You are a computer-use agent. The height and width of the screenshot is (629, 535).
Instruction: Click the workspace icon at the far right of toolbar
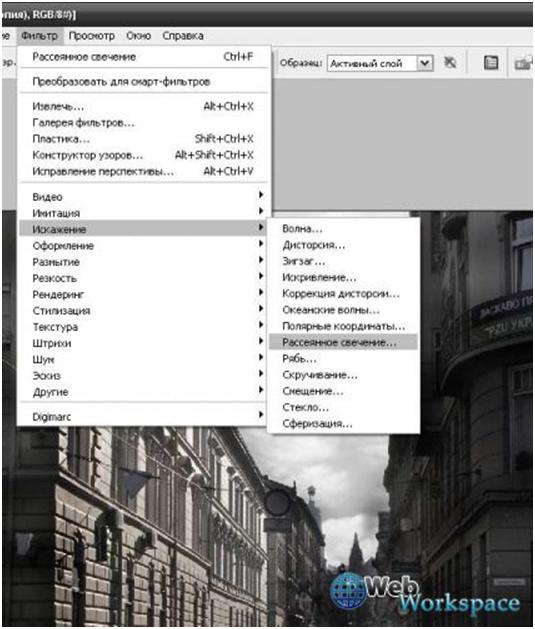click(x=524, y=63)
